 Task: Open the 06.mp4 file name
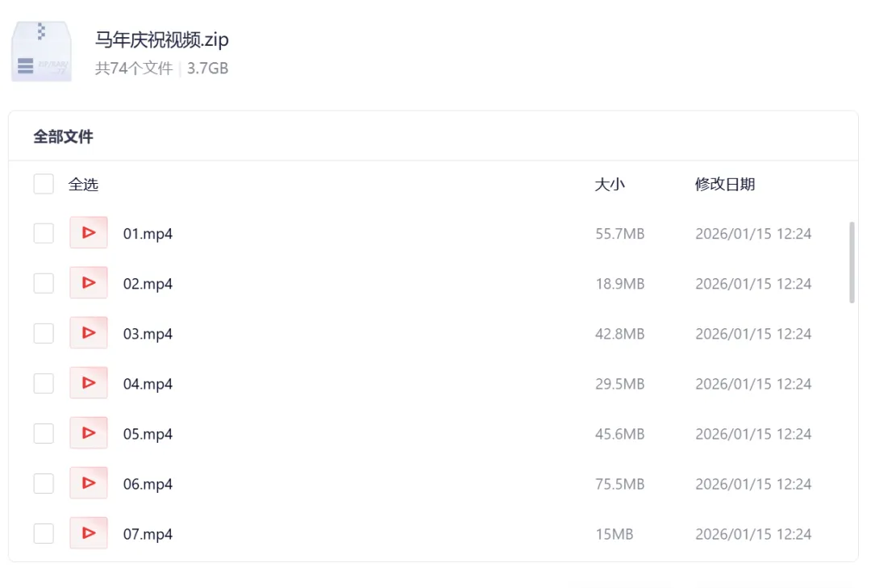click(148, 484)
